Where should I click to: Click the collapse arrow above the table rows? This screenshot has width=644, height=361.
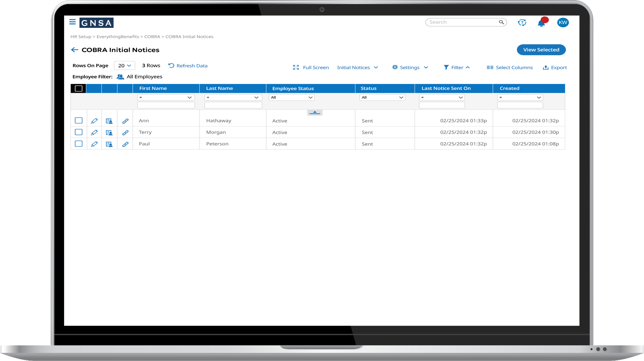point(314,112)
